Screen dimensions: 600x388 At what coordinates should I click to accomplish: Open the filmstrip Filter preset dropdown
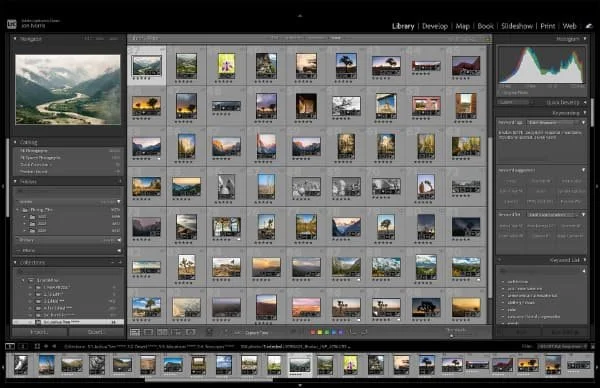pyautogui.click(x=562, y=346)
